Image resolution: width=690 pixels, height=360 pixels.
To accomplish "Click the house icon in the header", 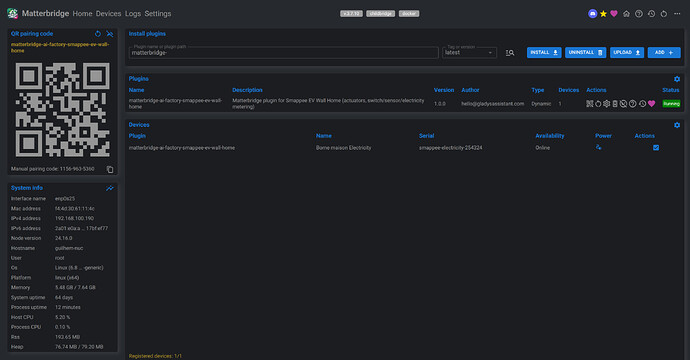I will pos(626,14).
